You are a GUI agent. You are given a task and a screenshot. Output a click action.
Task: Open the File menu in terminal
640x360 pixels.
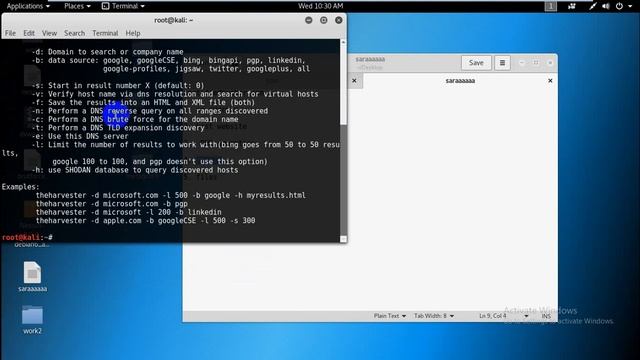[10, 33]
